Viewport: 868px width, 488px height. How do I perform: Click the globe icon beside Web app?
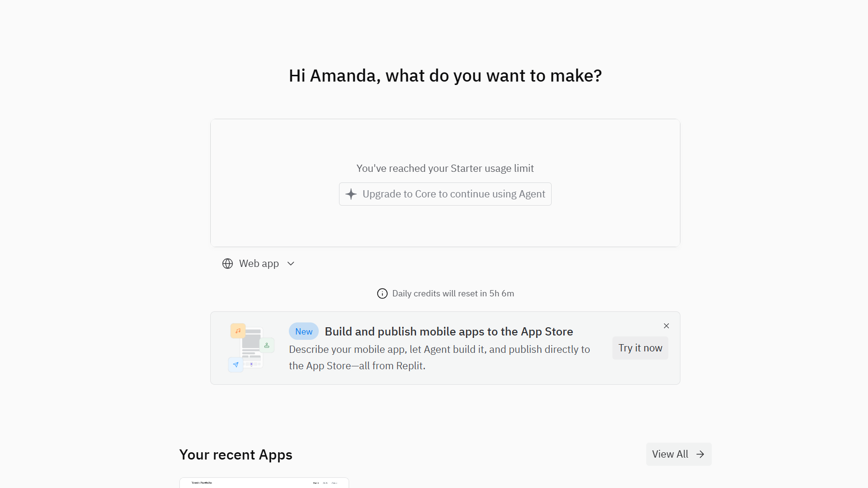pos(228,264)
